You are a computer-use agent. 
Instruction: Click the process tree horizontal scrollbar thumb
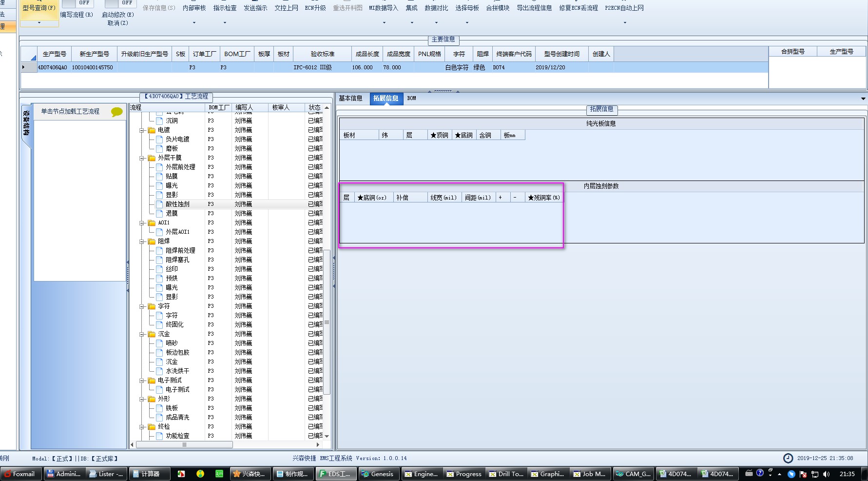184,444
